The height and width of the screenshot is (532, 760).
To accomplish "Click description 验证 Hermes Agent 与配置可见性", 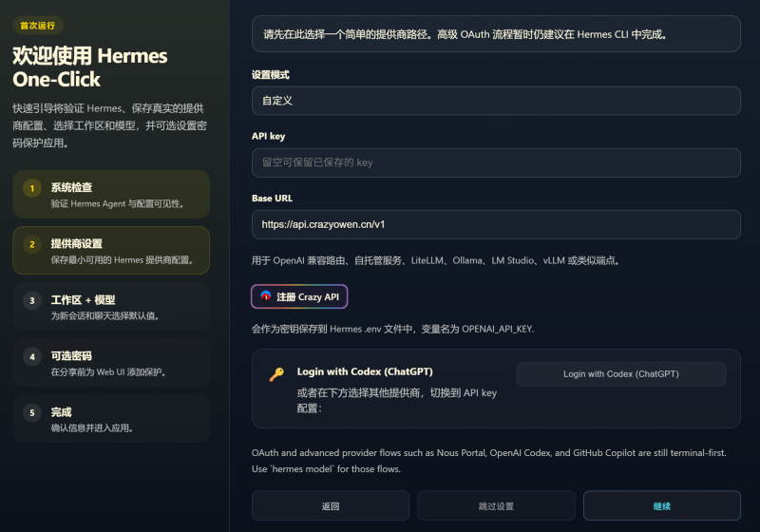I will (118, 204).
